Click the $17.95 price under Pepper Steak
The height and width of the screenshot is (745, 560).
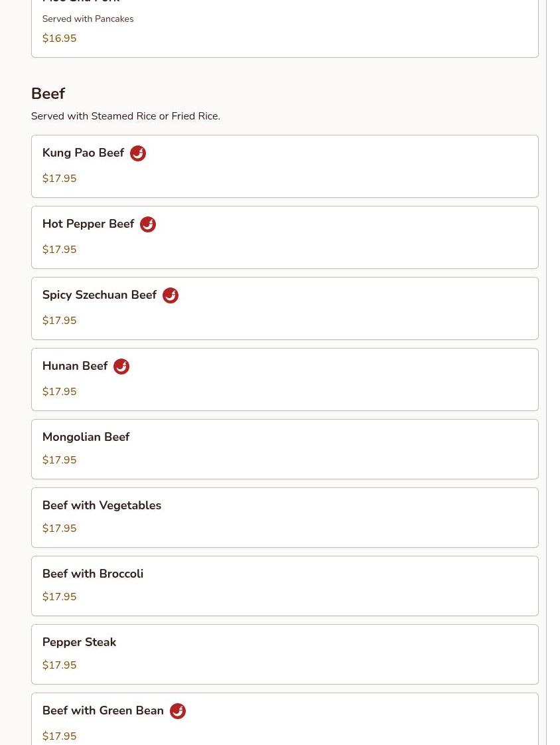pyautogui.click(x=59, y=665)
